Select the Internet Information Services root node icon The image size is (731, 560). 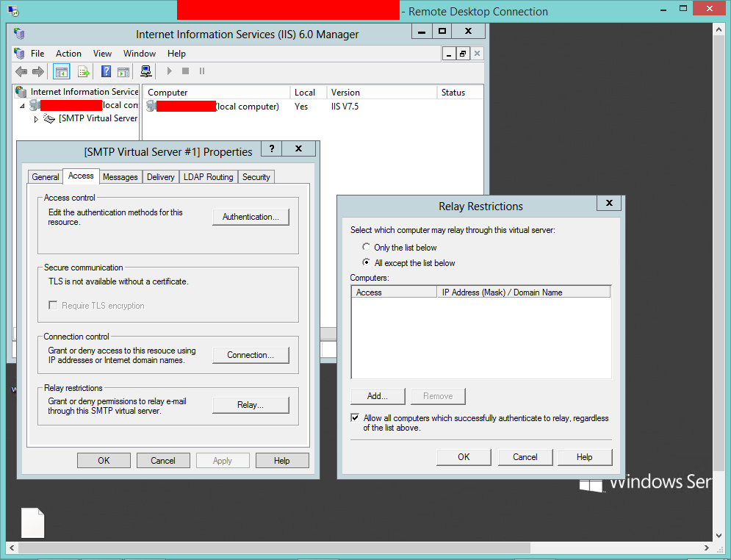click(21, 91)
